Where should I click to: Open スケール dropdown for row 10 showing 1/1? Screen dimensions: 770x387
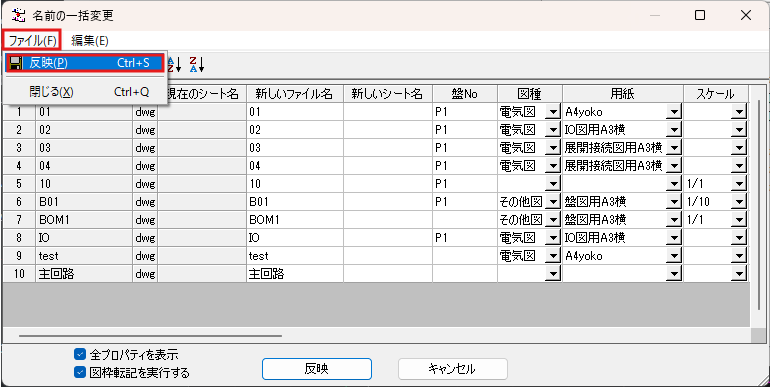click(x=739, y=184)
